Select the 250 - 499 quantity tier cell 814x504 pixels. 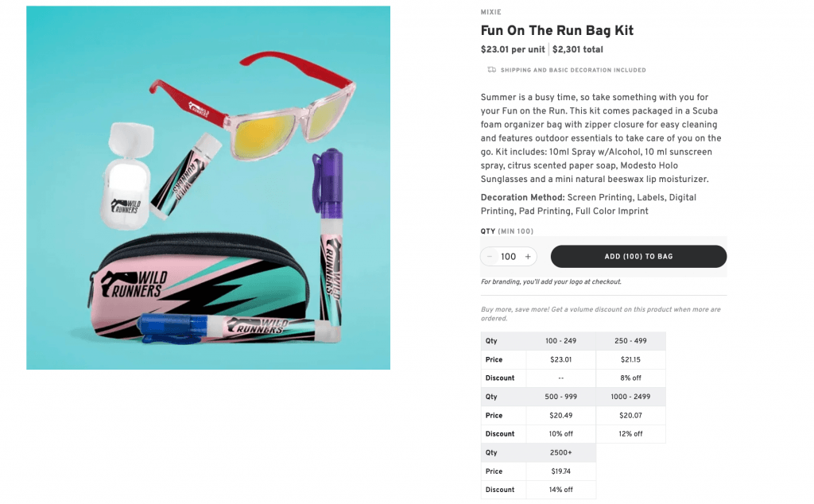coord(630,341)
